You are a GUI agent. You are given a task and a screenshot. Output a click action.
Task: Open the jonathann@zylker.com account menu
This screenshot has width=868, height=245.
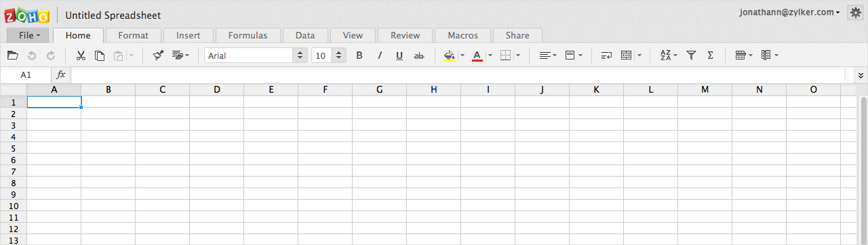789,12
